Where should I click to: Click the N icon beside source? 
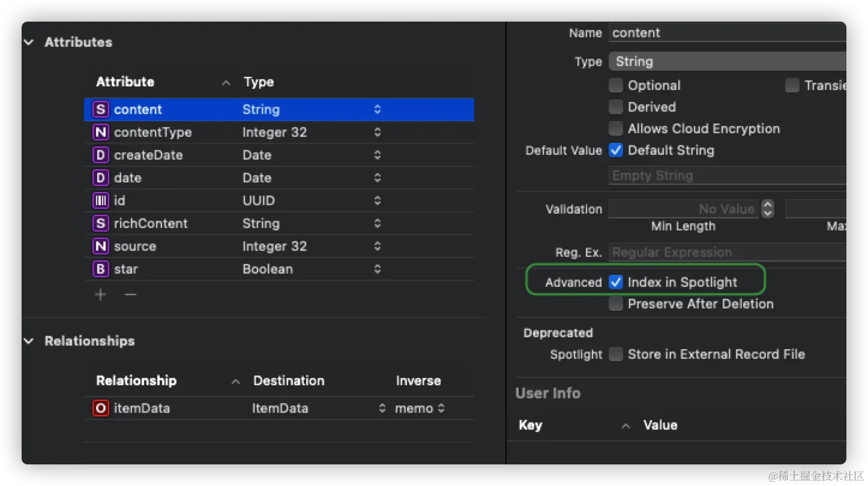pos(101,246)
